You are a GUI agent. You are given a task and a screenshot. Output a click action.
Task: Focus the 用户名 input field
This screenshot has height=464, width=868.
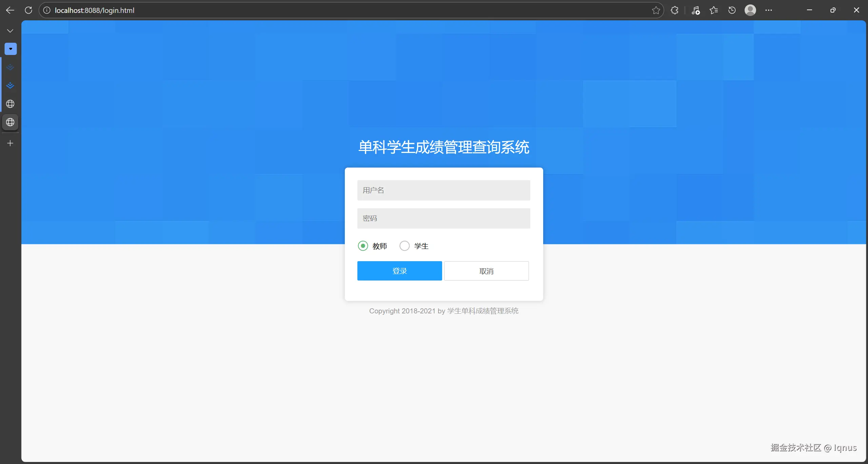point(443,190)
